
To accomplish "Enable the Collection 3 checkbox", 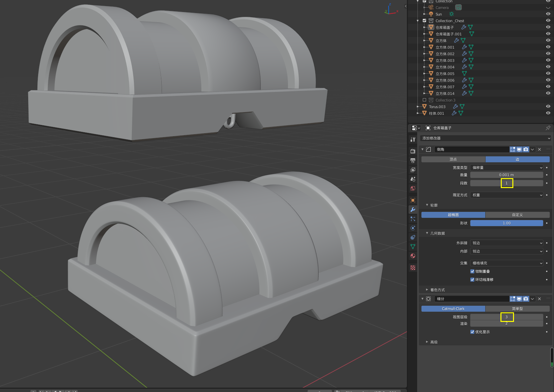I will pyautogui.click(x=424, y=100).
